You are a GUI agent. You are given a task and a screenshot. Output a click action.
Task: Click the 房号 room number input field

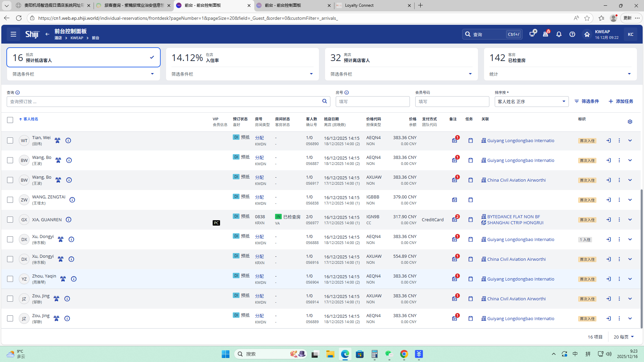point(372,102)
